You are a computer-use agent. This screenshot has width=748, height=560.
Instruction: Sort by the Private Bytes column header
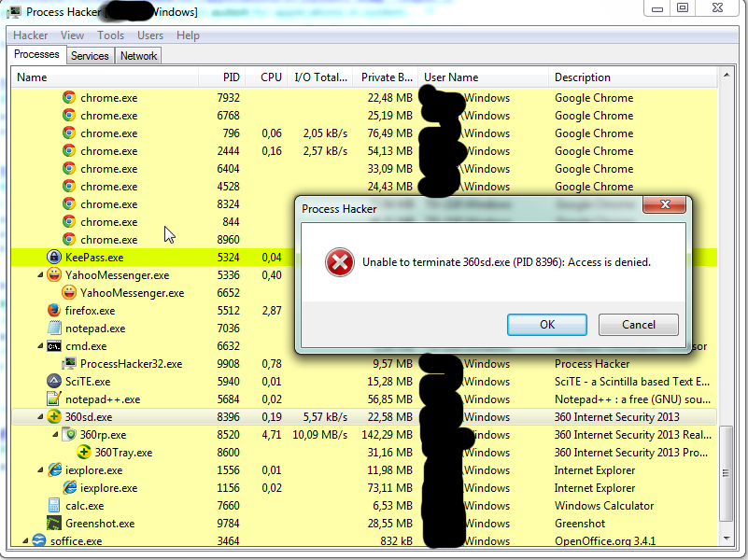tap(386, 77)
